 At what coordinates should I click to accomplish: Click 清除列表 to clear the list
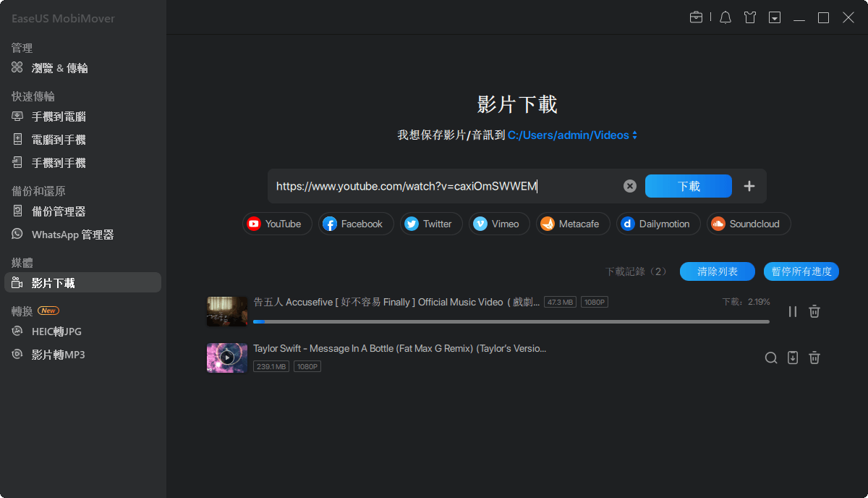(717, 271)
